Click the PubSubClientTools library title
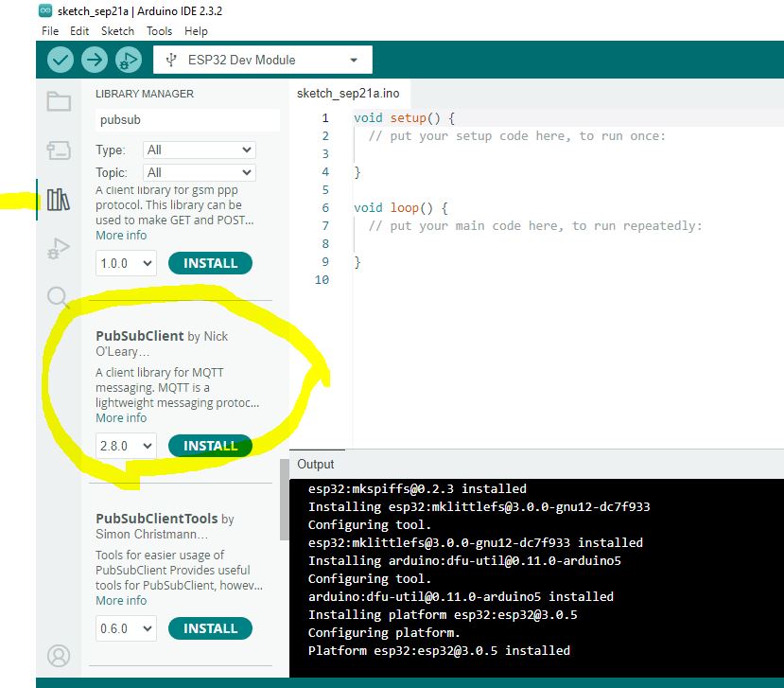This screenshot has height=688, width=784. (157, 519)
